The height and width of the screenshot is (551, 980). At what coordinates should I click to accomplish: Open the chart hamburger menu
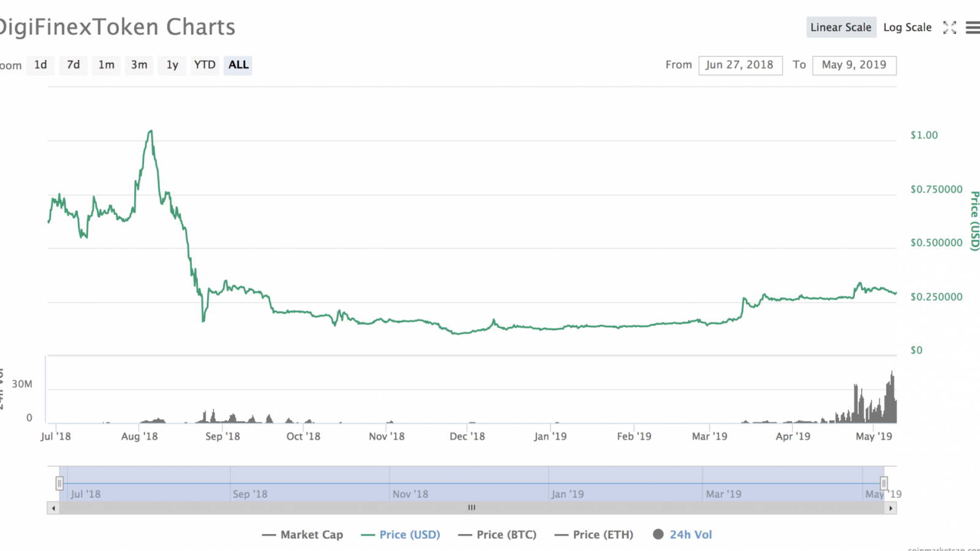coord(973,28)
